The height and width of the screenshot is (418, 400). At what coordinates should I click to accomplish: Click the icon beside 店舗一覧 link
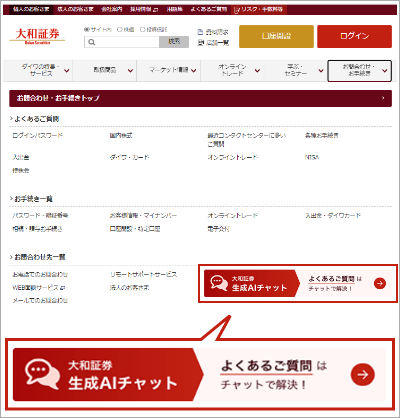(200, 42)
